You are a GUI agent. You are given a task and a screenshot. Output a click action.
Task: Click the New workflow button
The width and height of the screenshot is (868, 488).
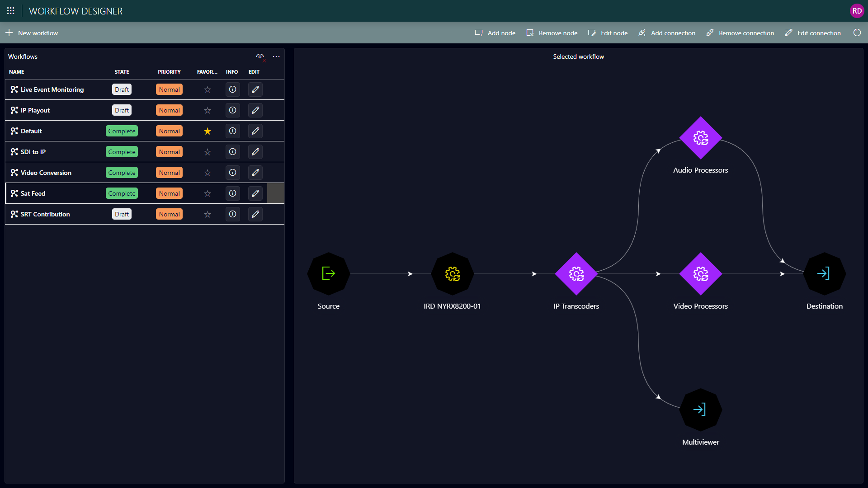tap(33, 33)
